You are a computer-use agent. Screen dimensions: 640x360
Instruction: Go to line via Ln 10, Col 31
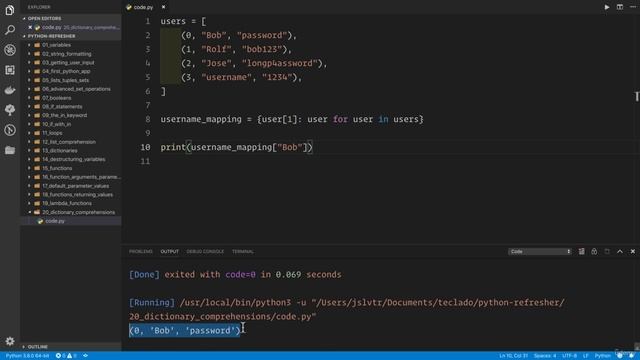[x=513, y=356]
